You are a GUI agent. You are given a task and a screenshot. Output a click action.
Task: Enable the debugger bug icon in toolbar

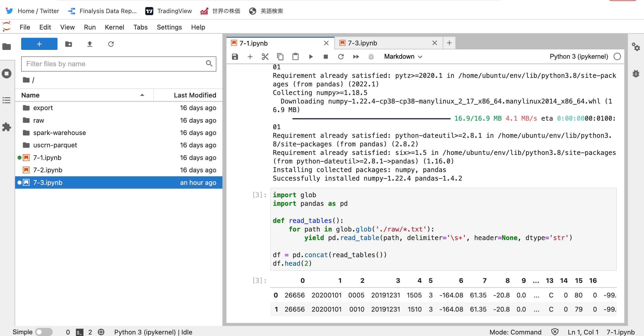click(371, 57)
